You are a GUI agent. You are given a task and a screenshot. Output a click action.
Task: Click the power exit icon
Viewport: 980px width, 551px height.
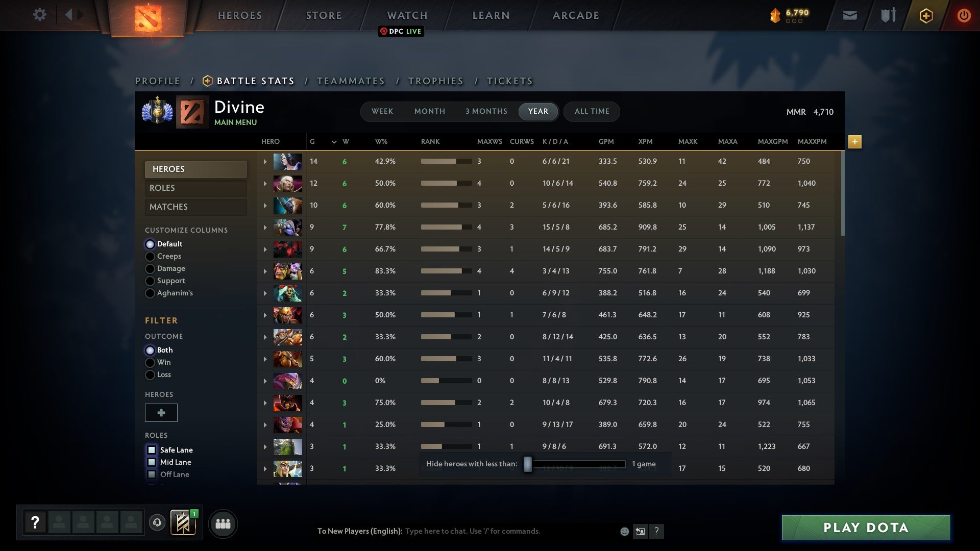tap(964, 15)
